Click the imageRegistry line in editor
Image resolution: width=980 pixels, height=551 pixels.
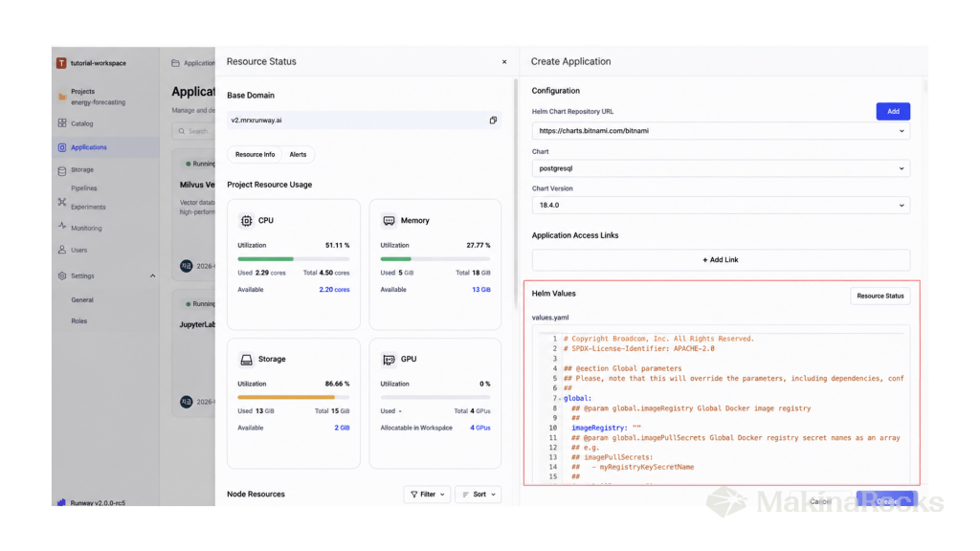pyautogui.click(x=606, y=428)
